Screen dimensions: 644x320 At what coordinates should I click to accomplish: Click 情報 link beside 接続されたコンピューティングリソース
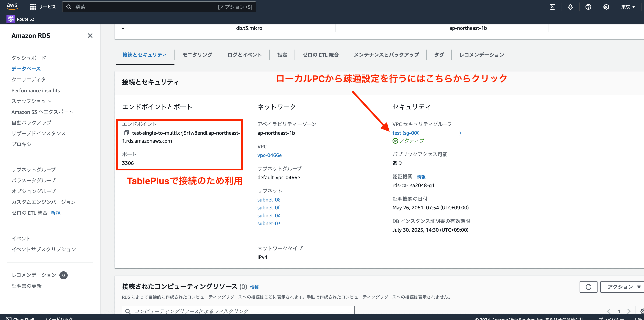255,287
